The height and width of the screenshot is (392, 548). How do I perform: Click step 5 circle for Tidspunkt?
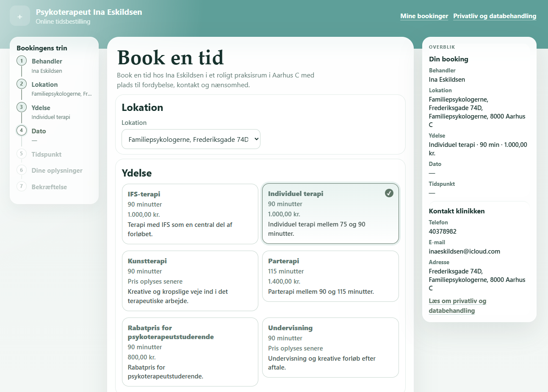pos(22,154)
